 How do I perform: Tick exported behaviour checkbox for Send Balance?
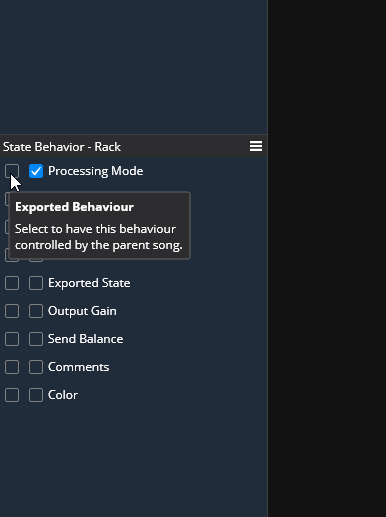point(12,339)
